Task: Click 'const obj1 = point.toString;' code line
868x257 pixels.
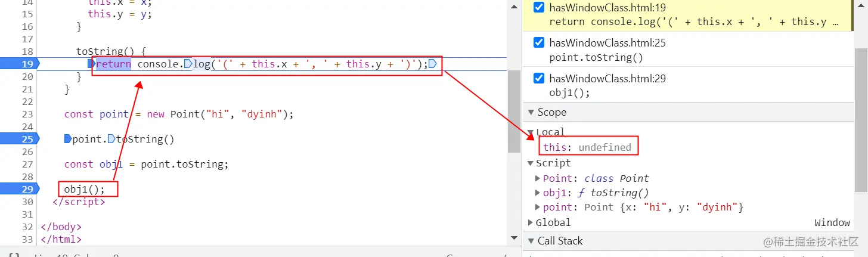Action: [147, 165]
